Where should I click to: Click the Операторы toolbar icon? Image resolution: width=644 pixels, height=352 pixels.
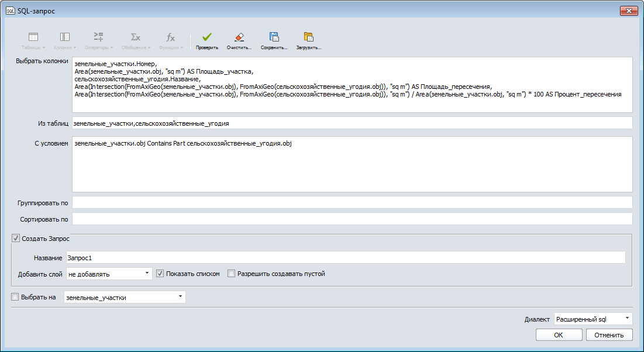(x=98, y=38)
